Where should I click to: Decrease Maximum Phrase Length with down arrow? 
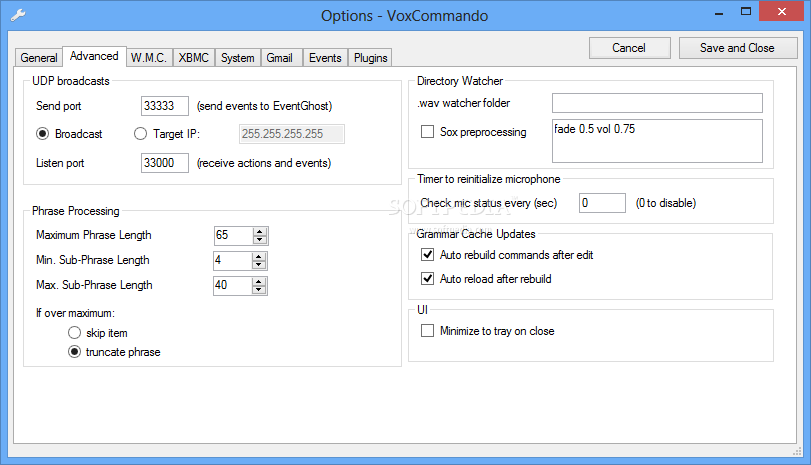260,239
